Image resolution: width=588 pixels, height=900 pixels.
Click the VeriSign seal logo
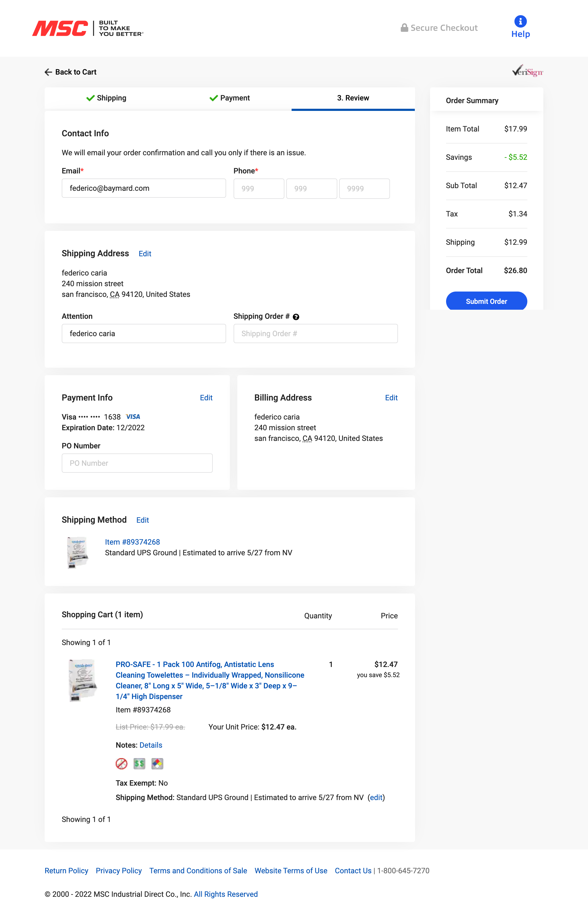click(x=528, y=71)
